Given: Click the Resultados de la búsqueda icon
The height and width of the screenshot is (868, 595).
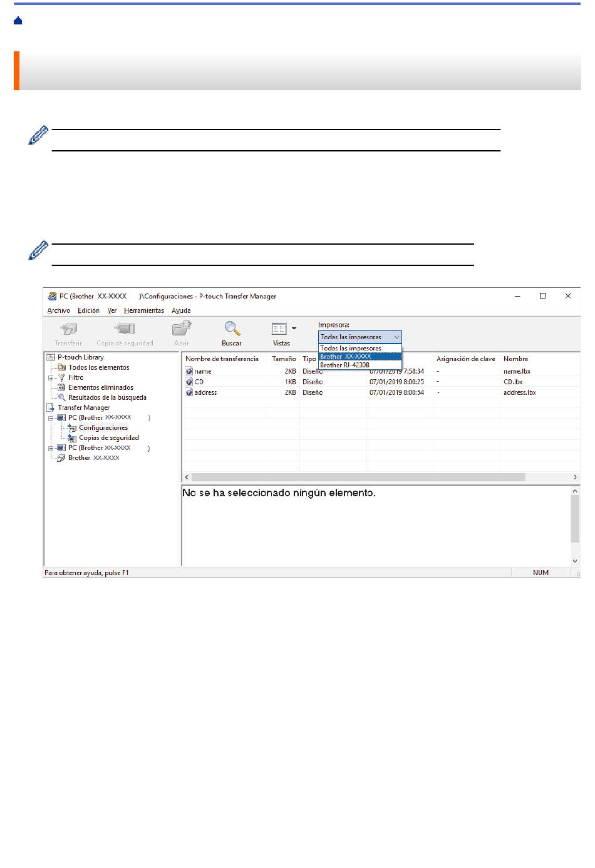Looking at the screenshot, I should 61,397.
